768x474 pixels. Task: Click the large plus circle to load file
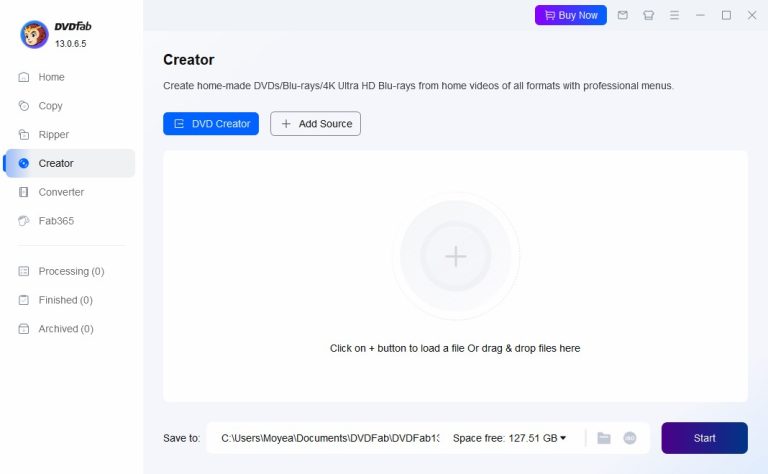pyautogui.click(x=456, y=256)
